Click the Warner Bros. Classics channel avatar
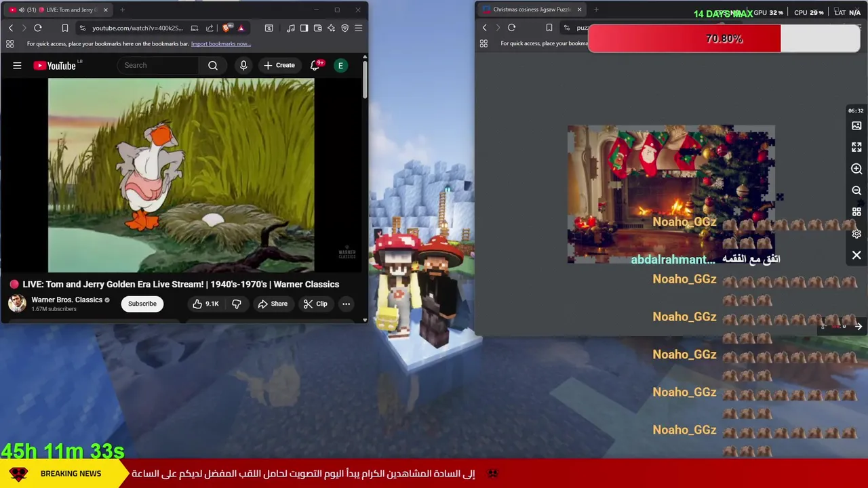 coord(17,303)
